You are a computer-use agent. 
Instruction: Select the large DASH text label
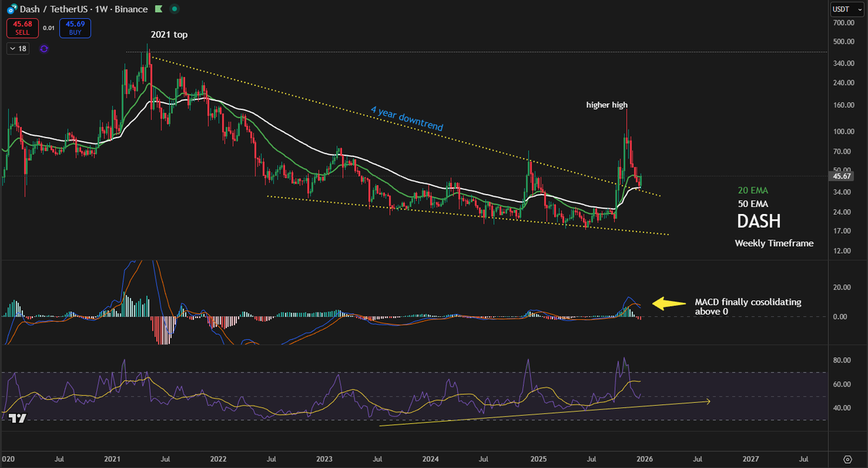758,221
